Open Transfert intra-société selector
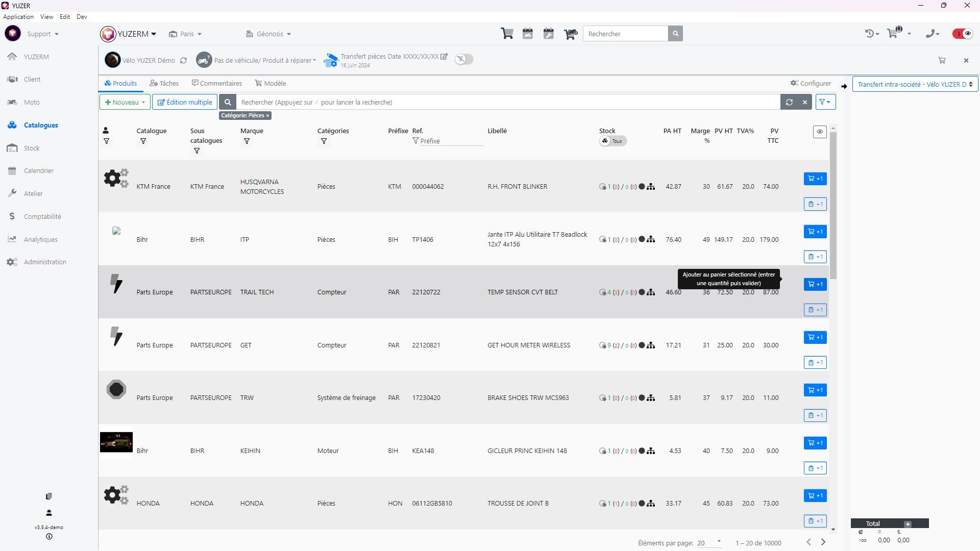 [915, 84]
